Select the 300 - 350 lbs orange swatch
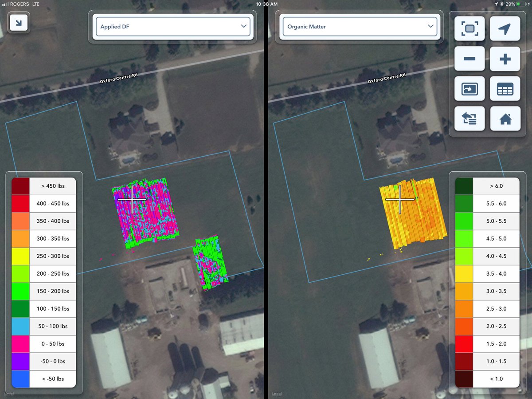The width and height of the screenshot is (532, 399). point(20,238)
